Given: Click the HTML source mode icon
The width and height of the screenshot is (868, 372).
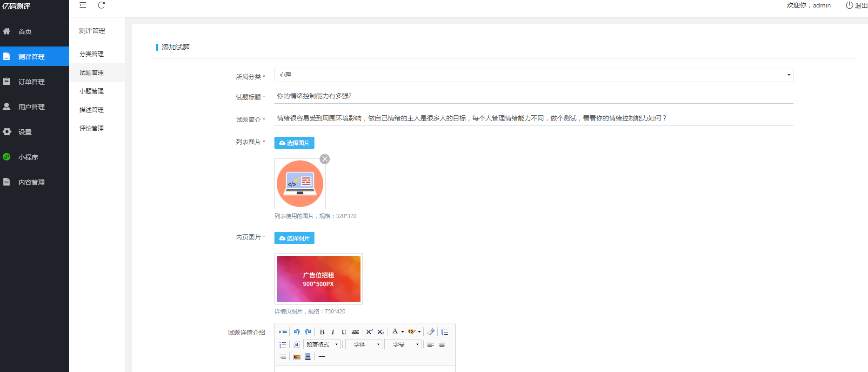Looking at the screenshot, I should pos(283,332).
